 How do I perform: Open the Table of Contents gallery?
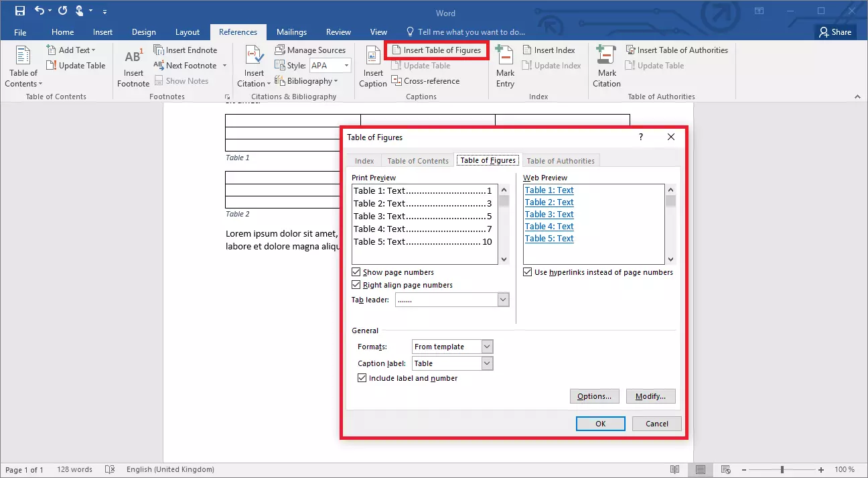pyautogui.click(x=23, y=67)
